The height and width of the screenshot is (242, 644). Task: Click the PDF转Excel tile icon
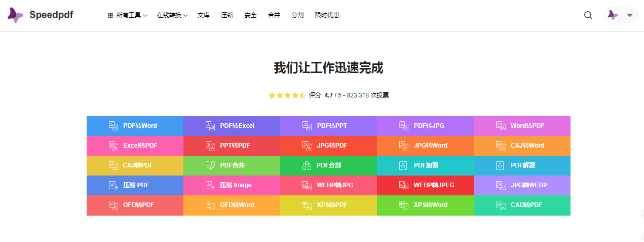pyautogui.click(x=210, y=125)
